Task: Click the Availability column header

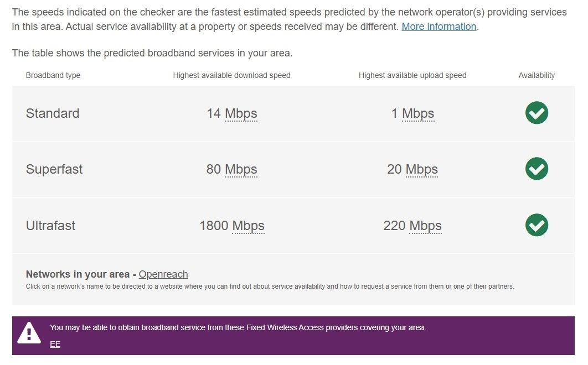Action: [x=537, y=75]
